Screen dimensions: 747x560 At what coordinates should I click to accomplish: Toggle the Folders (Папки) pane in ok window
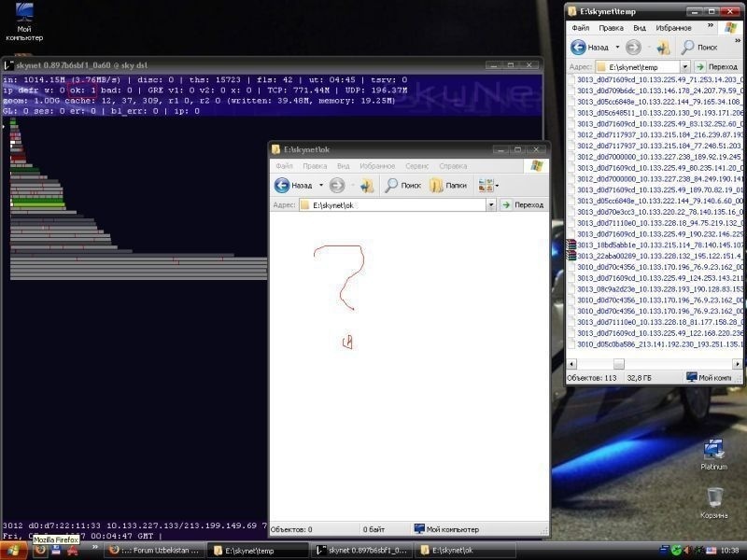pos(447,185)
